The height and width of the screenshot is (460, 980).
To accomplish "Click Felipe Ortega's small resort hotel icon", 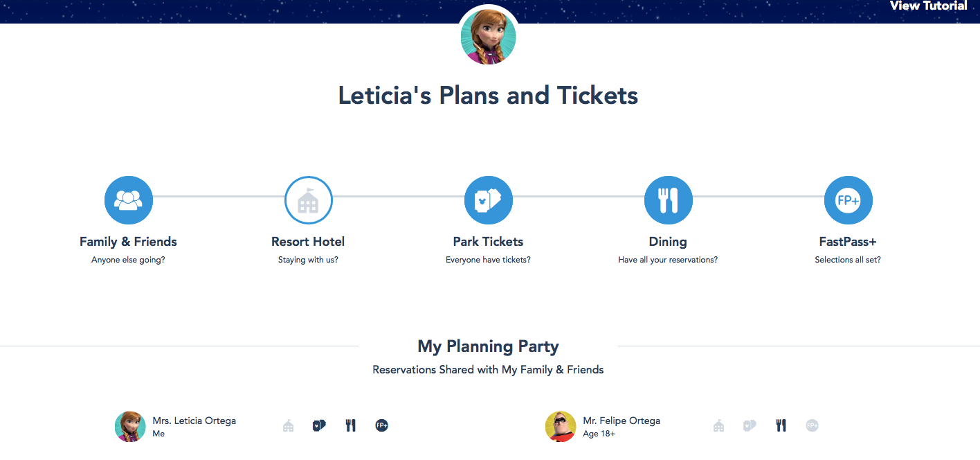I will (x=719, y=425).
